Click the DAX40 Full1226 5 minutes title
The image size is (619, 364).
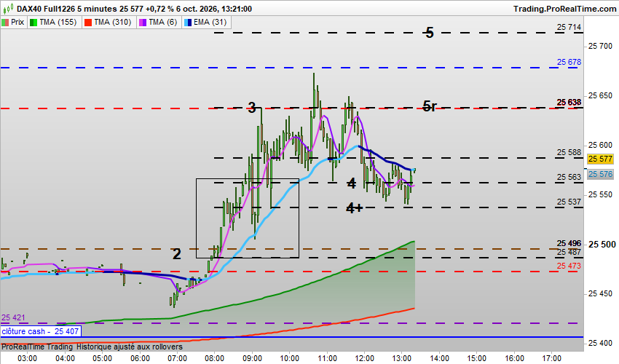[67, 9]
